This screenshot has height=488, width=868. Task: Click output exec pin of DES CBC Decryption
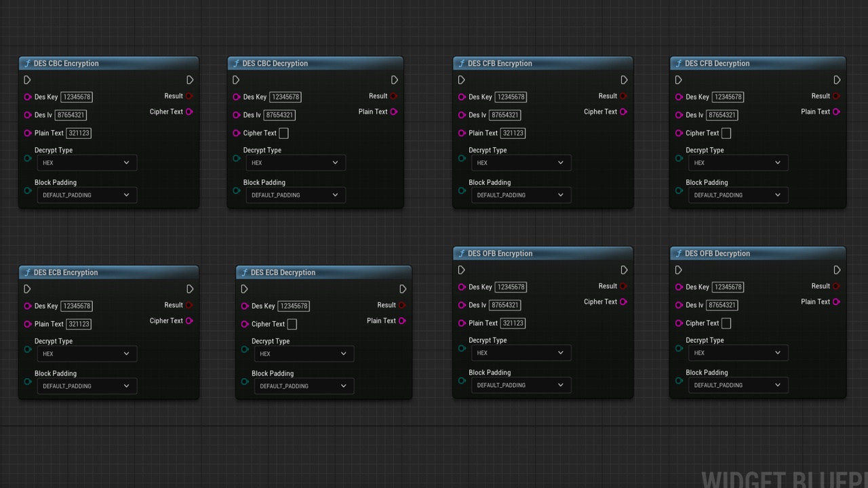pos(395,80)
